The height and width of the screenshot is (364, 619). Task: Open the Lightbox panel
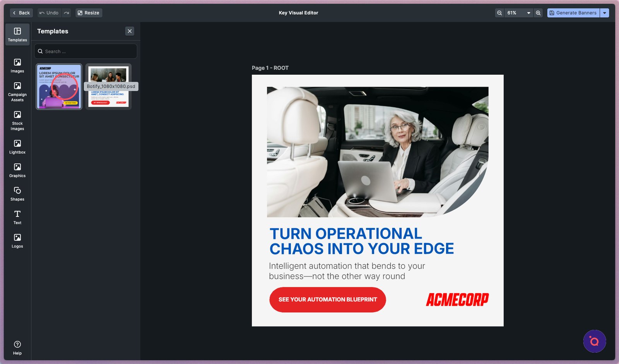tap(17, 147)
